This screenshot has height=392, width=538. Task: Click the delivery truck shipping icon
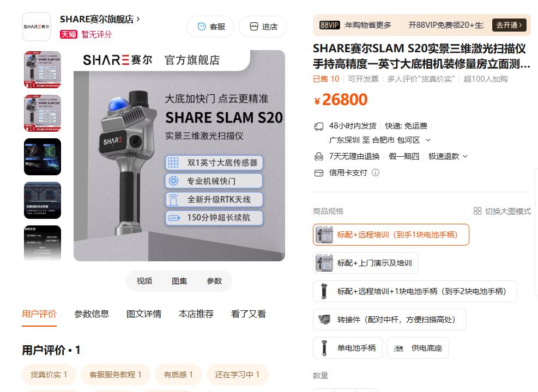319,126
